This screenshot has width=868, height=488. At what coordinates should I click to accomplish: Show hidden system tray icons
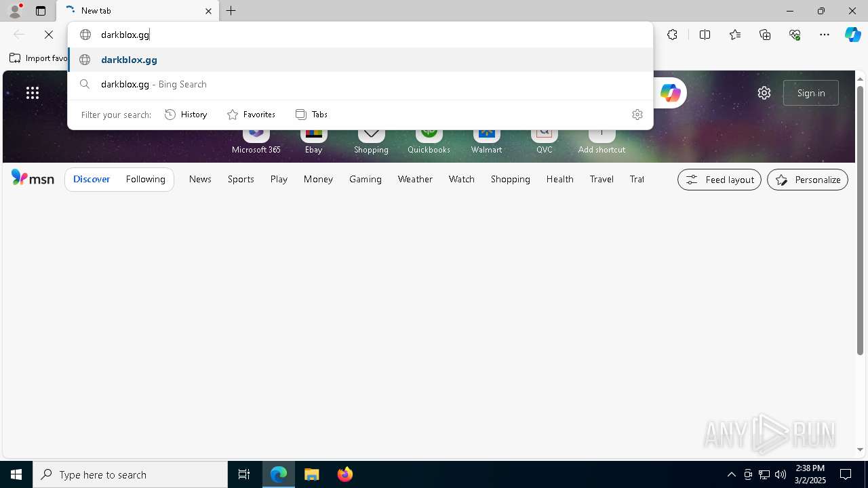[731, 474]
